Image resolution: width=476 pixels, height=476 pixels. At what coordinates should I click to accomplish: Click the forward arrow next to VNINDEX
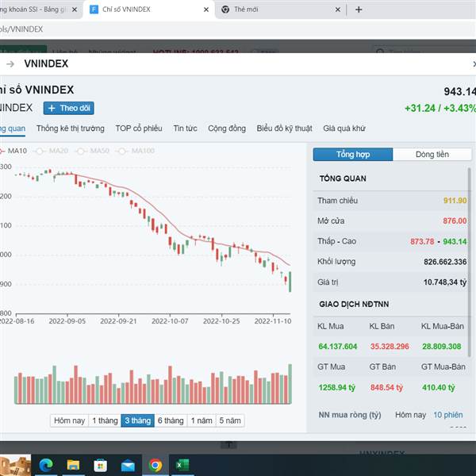(x=10, y=63)
